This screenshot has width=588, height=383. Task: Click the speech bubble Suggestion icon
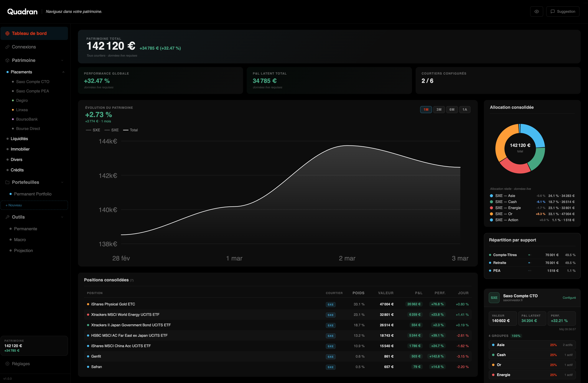pos(553,12)
